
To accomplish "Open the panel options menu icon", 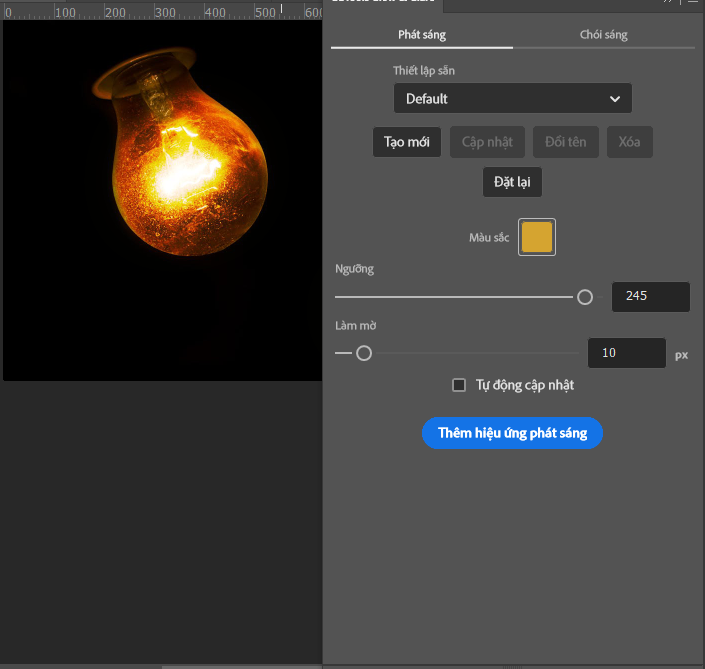I will pos(691,3).
